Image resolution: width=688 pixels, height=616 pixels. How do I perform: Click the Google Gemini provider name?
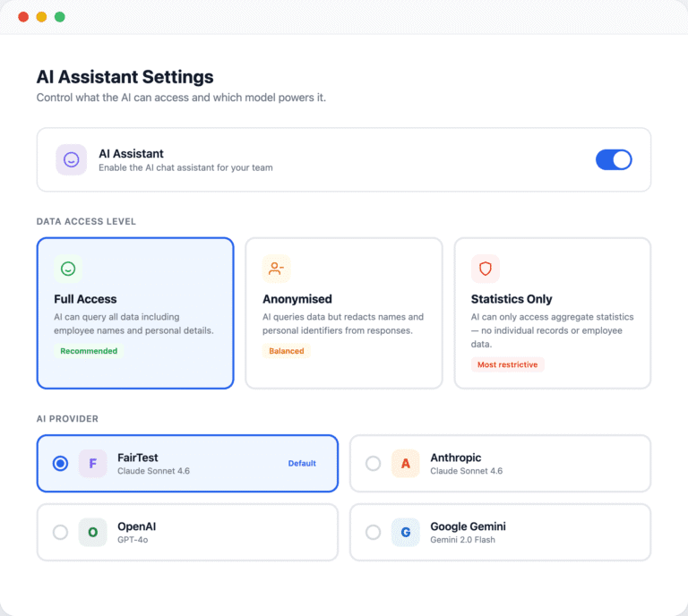click(468, 526)
